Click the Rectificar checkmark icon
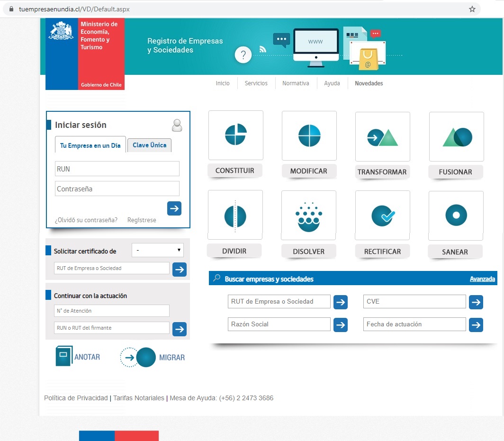This screenshot has height=441, width=504. point(382,216)
